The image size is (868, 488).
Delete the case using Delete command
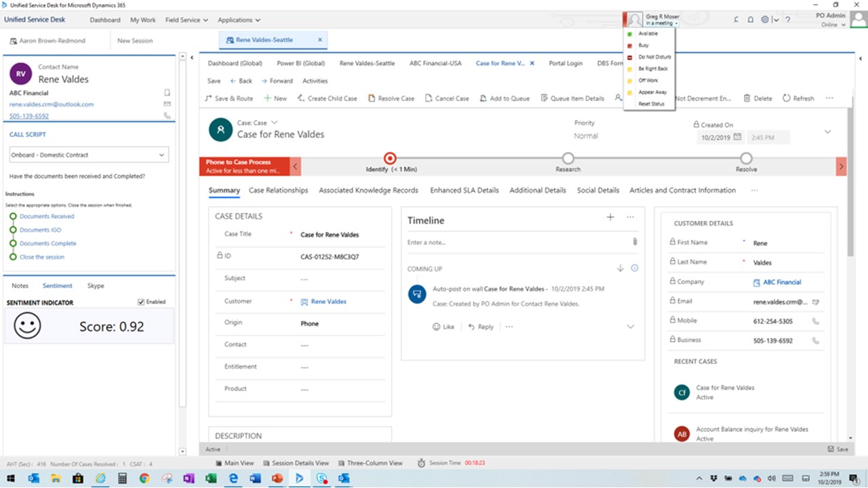pos(758,98)
